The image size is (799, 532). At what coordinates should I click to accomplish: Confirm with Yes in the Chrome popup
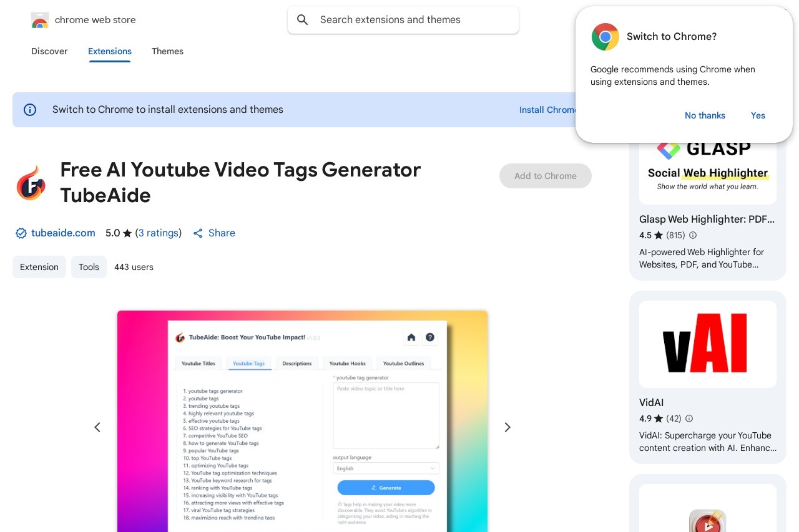(x=758, y=115)
